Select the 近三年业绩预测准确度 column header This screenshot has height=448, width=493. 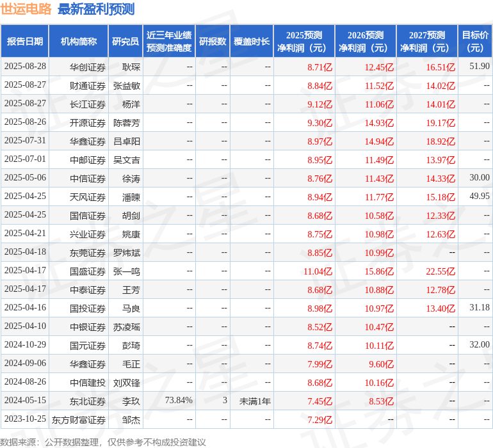coord(168,42)
